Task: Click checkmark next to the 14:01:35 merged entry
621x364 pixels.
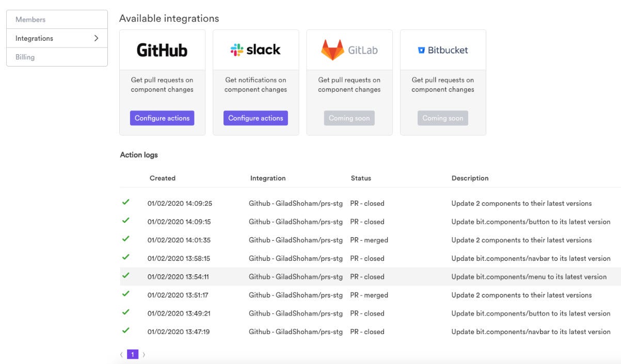Action: tap(125, 238)
